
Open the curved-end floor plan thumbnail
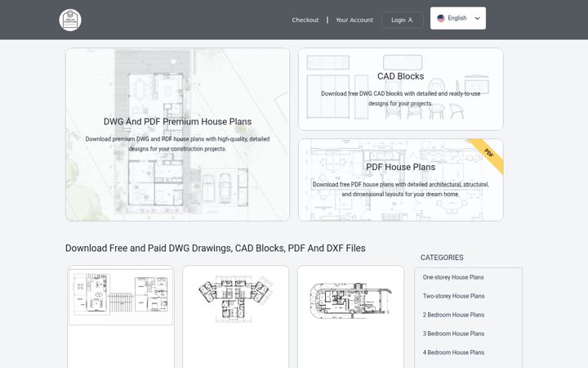(x=350, y=300)
